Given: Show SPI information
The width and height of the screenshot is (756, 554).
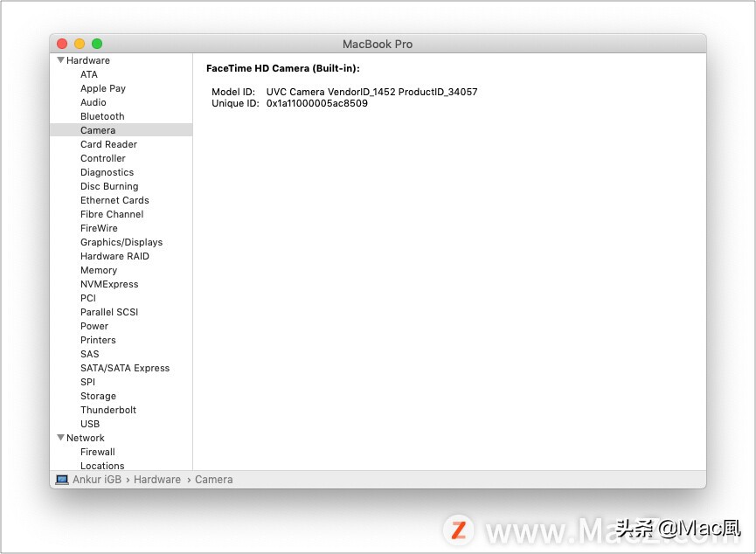Looking at the screenshot, I should [x=87, y=382].
